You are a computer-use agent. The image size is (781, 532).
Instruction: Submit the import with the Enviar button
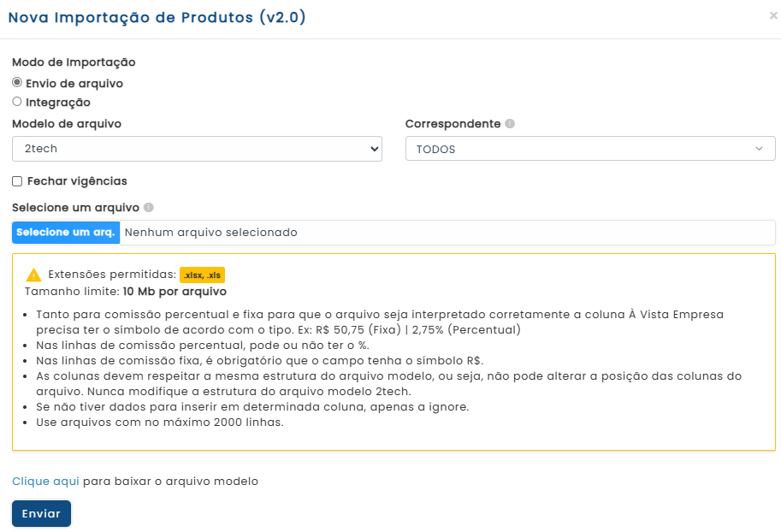click(41, 513)
